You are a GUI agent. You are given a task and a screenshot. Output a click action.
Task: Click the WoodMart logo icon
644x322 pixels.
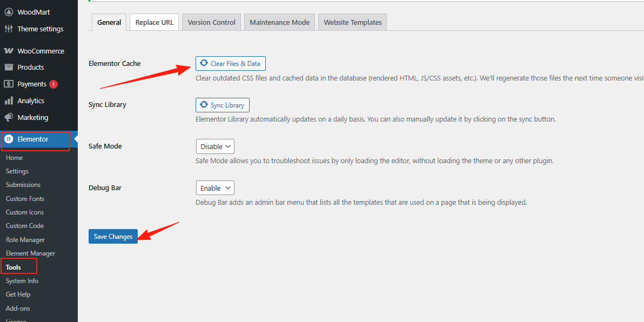coord(9,12)
